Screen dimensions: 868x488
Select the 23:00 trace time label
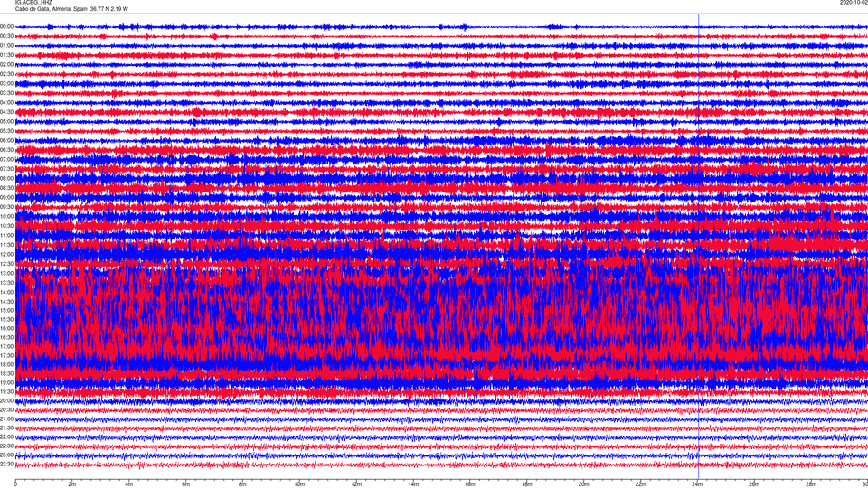pos(6,455)
